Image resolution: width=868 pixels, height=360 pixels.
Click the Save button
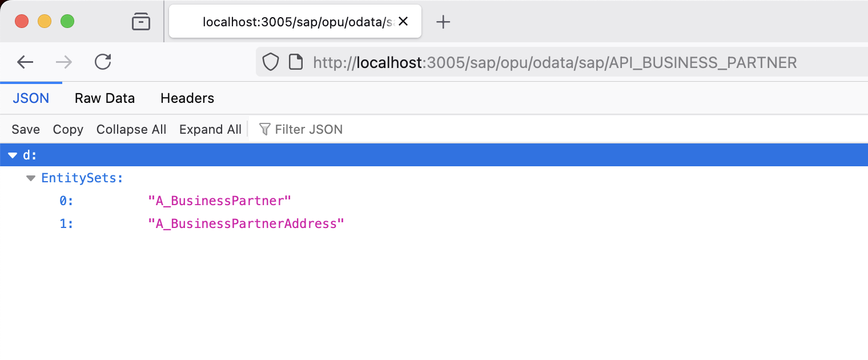click(x=26, y=129)
